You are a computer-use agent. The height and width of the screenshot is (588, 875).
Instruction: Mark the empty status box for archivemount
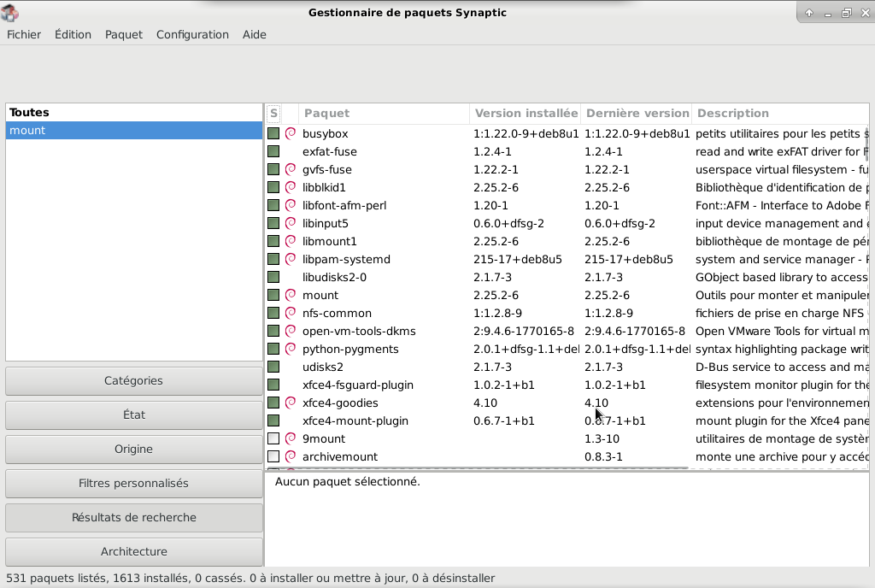tap(273, 456)
